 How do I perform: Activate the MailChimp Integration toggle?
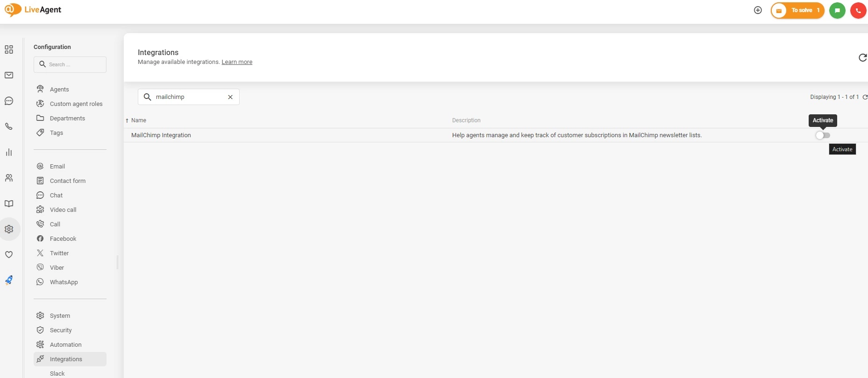point(823,135)
